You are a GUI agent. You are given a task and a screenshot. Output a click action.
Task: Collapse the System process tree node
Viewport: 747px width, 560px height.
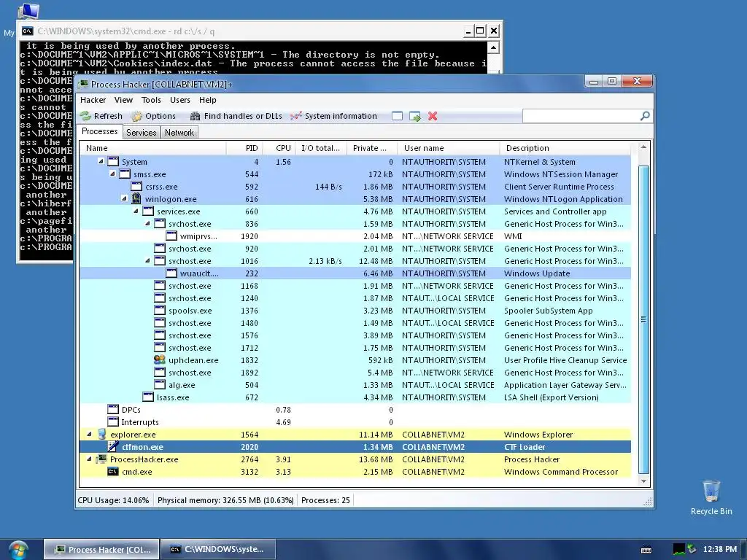click(101, 161)
